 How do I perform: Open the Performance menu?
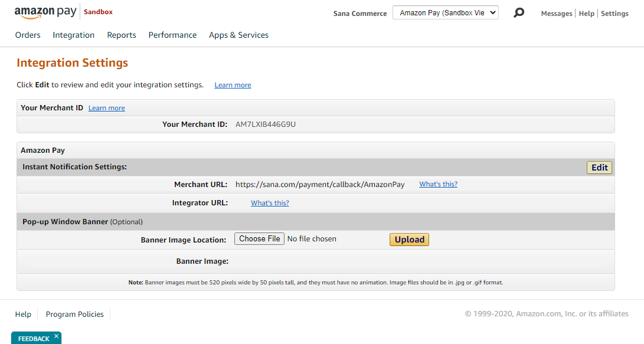click(x=172, y=35)
